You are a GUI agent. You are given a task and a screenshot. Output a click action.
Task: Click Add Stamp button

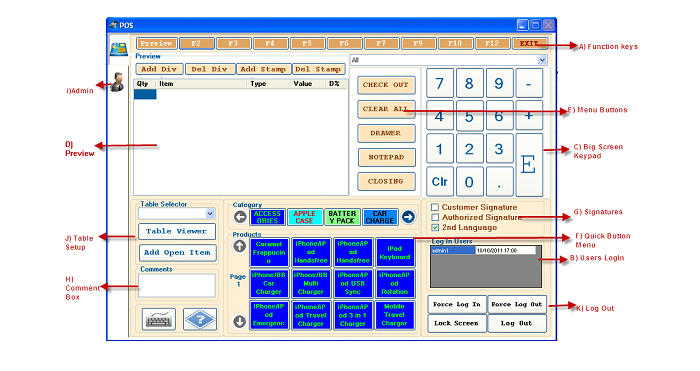point(263,69)
